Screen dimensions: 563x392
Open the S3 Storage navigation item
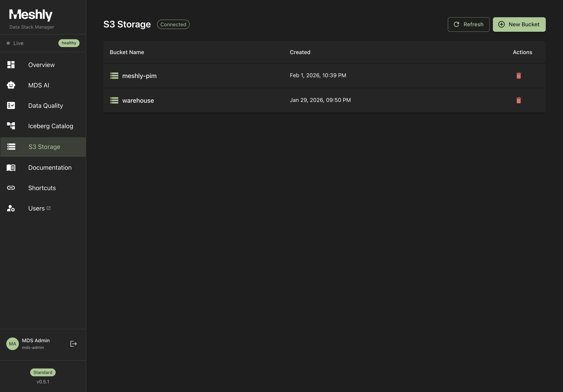click(44, 147)
